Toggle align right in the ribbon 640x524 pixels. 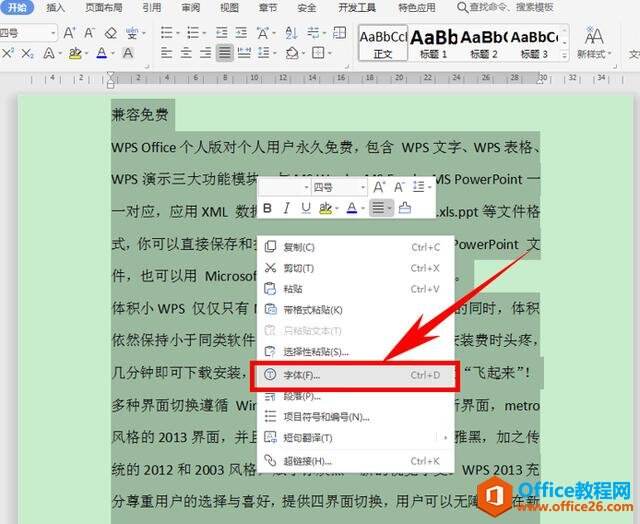(205, 53)
